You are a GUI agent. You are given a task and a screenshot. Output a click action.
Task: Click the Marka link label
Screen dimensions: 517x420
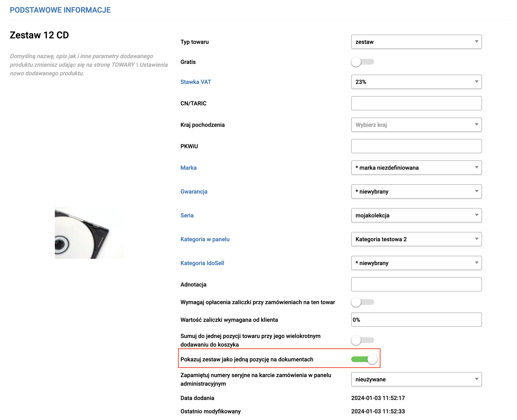(x=188, y=168)
